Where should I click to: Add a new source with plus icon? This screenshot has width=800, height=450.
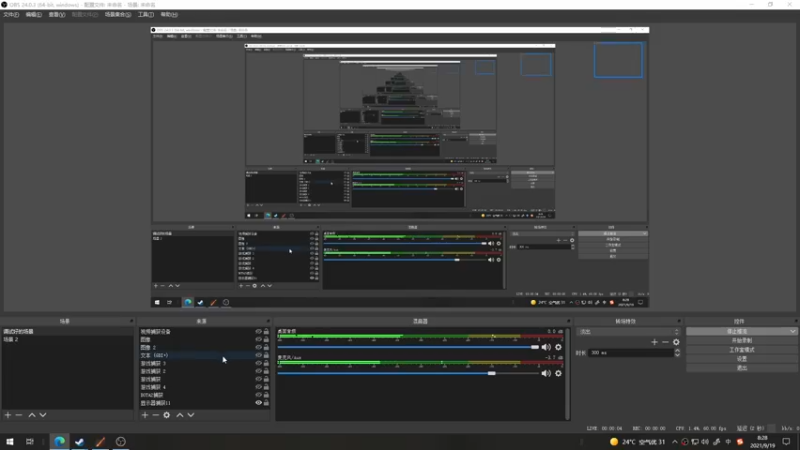click(145, 415)
